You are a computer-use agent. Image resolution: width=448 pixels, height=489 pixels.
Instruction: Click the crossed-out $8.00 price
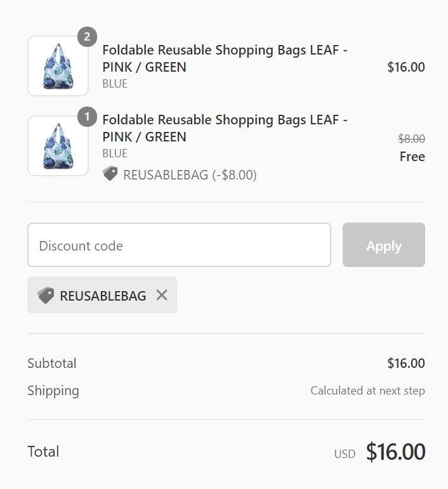(x=411, y=139)
